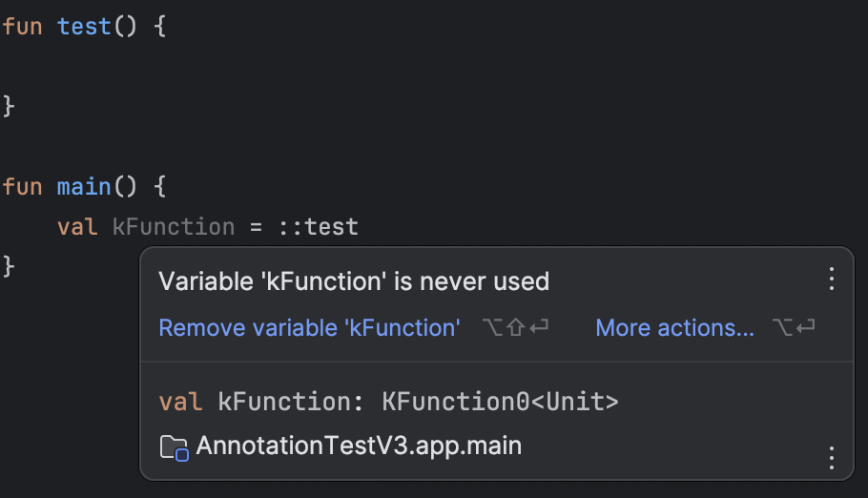
Task: Click the shortcut hint after More actions
Action: [794, 327]
